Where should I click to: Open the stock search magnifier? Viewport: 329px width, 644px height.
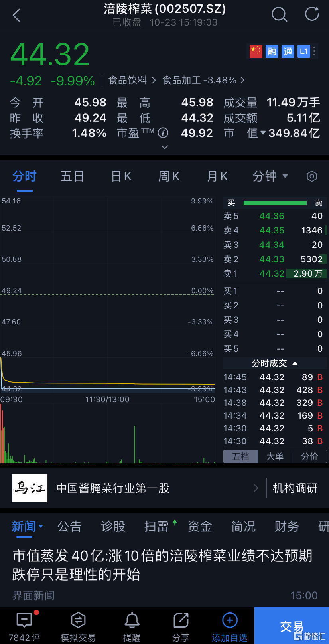coord(279,15)
